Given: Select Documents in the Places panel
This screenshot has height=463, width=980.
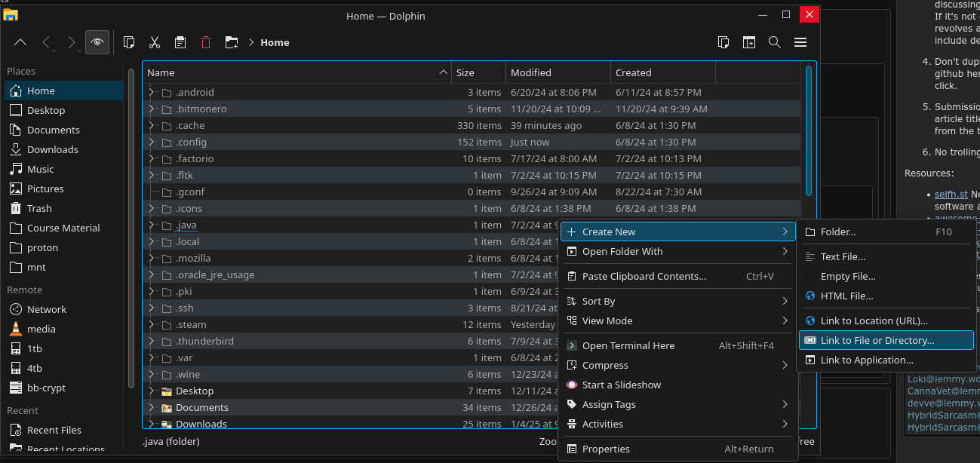Looking at the screenshot, I should [64, 130].
